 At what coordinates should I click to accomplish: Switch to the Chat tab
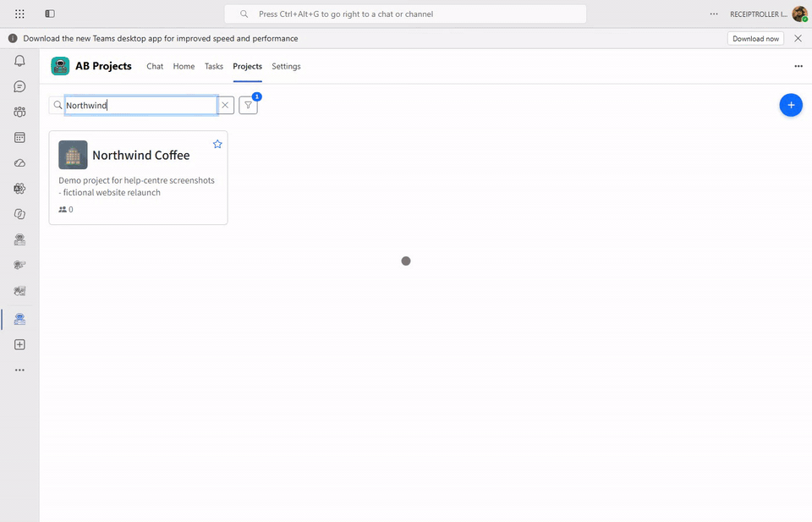pos(155,66)
